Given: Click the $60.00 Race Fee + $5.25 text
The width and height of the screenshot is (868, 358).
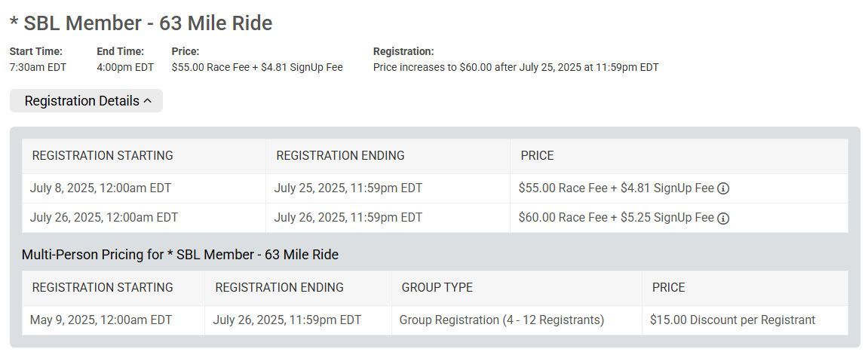Looking at the screenshot, I should coord(584,218).
